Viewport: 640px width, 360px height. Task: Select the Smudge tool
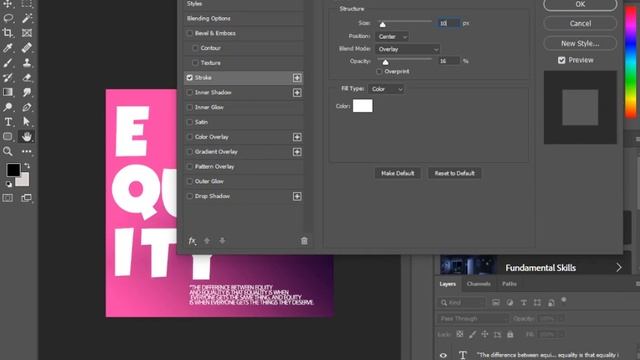click(x=27, y=92)
